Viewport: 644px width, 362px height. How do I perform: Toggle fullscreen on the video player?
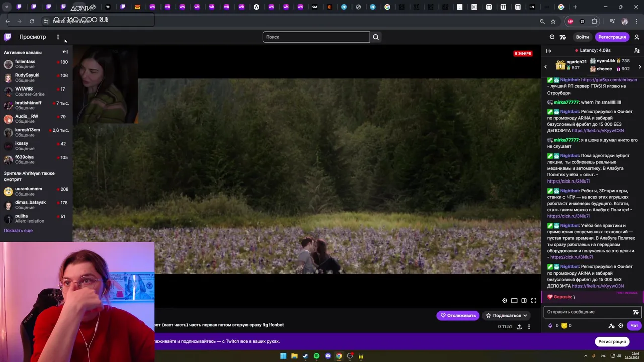coord(534,301)
